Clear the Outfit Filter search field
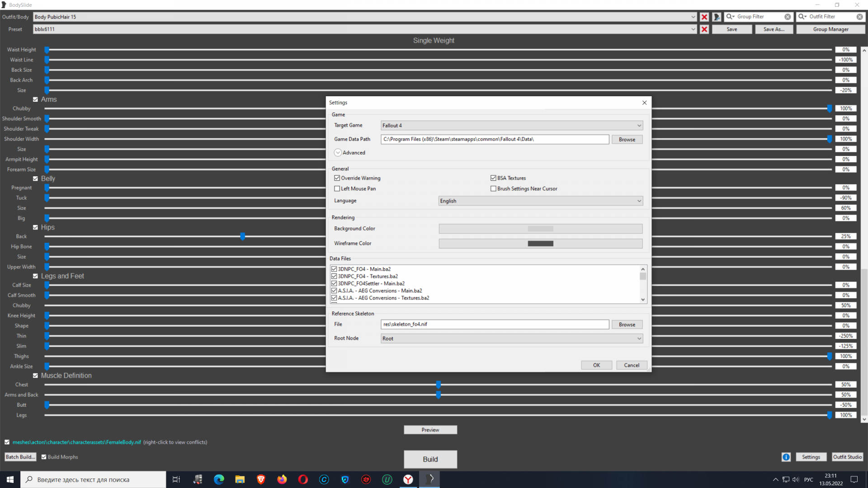 (859, 17)
